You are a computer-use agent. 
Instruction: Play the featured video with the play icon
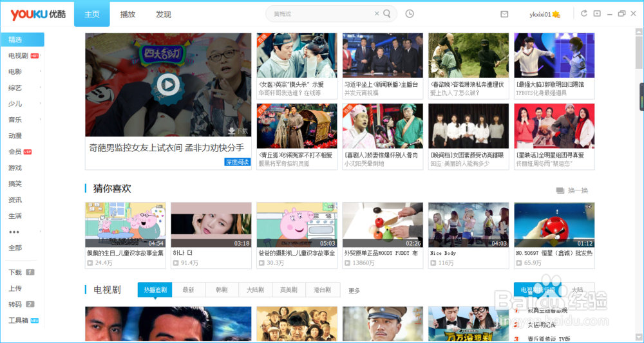pyautogui.click(x=167, y=85)
